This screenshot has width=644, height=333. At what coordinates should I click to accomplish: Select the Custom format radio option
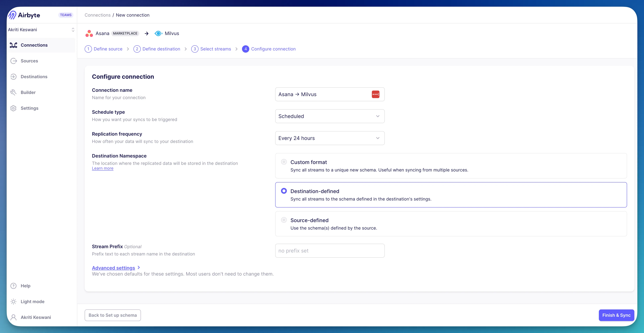pos(284,162)
